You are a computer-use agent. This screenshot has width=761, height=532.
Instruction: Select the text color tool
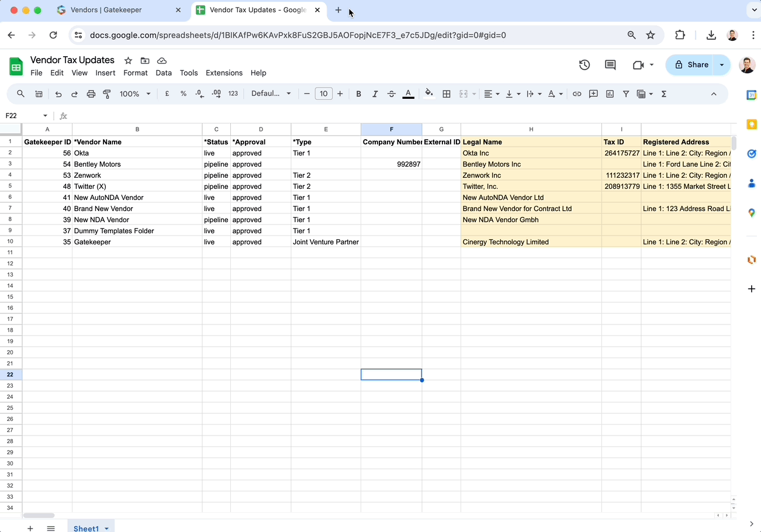tap(408, 94)
